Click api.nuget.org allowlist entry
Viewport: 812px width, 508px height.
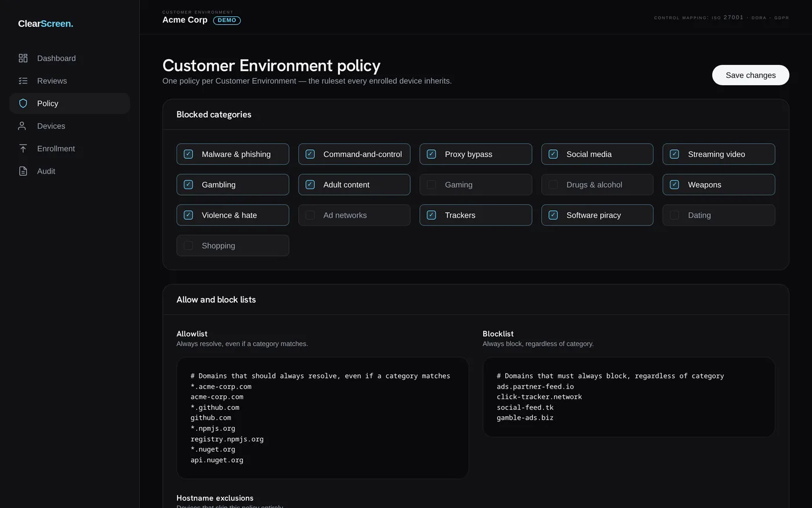click(x=217, y=460)
